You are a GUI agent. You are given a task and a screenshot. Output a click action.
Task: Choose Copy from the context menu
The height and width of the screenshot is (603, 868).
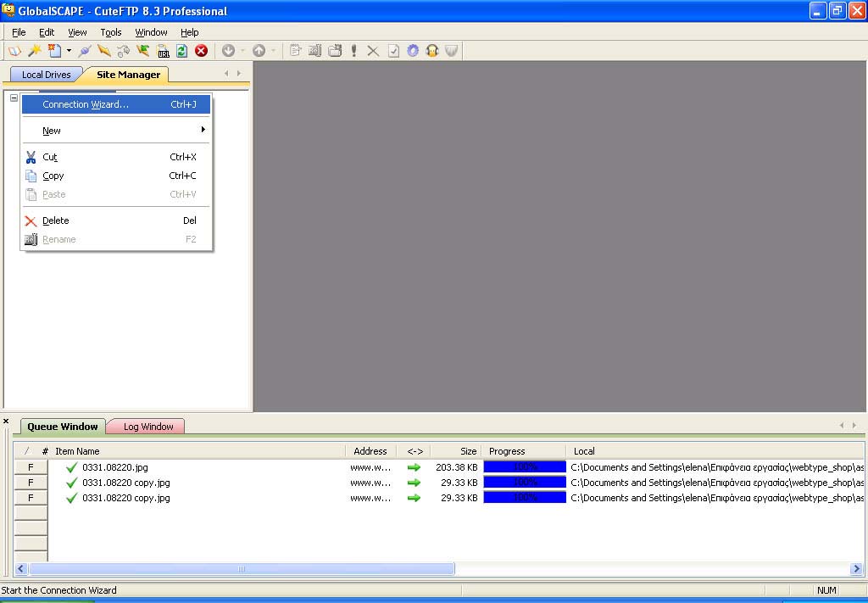(115, 176)
